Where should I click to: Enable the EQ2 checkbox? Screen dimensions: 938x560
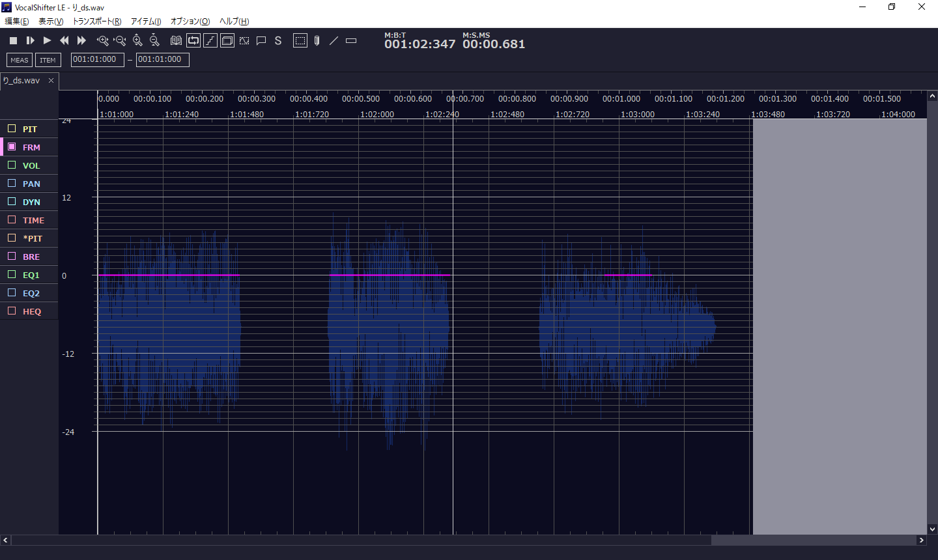tap(12, 293)
